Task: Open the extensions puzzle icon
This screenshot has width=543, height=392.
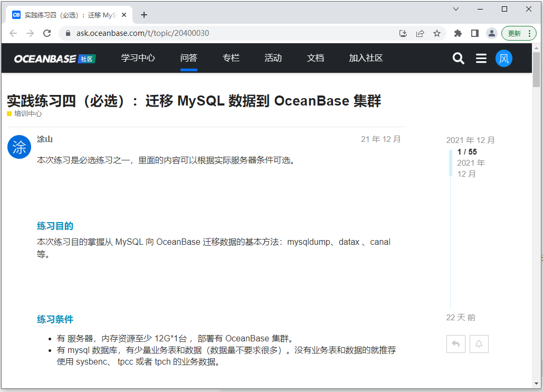Action: tap(458, 33)
